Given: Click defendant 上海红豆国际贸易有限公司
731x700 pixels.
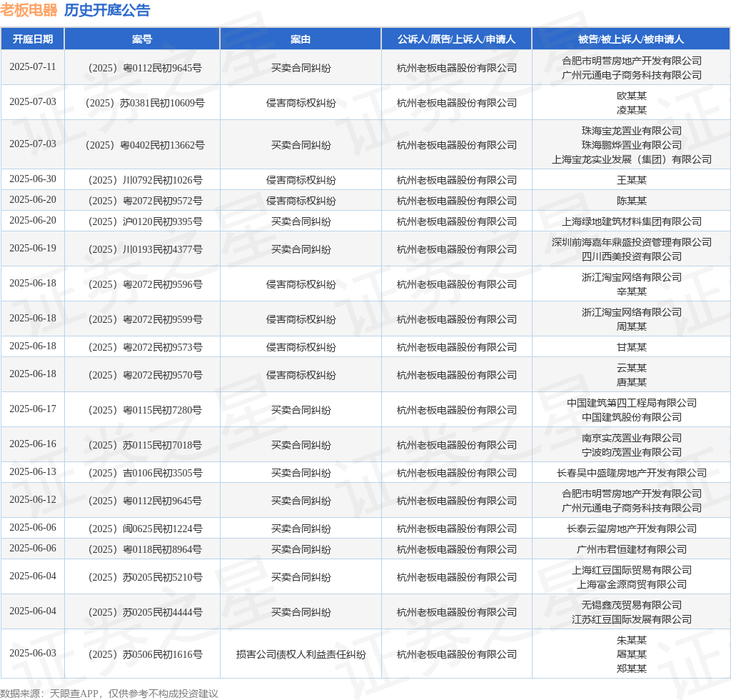Looking at the screenshot, I should click(631, 570).
